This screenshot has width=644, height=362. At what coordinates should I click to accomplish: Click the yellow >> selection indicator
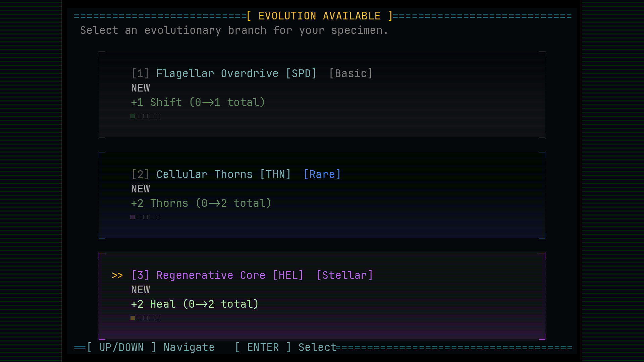pos(118,275)
